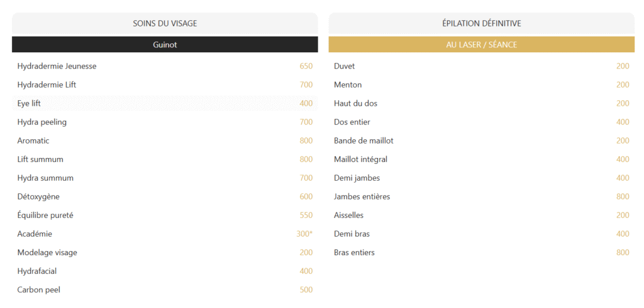Select the ÉPILATION DÉFINITIVE header
The width and height of the screenshot is (644, 308).
coord(481,23)
